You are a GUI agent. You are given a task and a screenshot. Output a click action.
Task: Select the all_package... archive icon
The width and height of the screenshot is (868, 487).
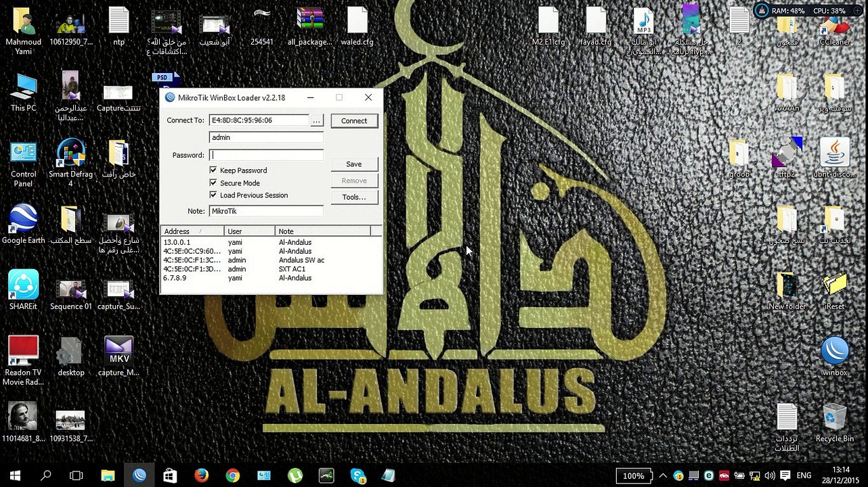coord(309,26)
